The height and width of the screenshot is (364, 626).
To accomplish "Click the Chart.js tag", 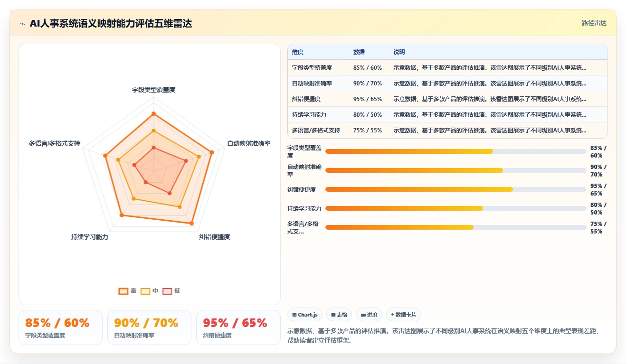I will click(x=305, y=315).
